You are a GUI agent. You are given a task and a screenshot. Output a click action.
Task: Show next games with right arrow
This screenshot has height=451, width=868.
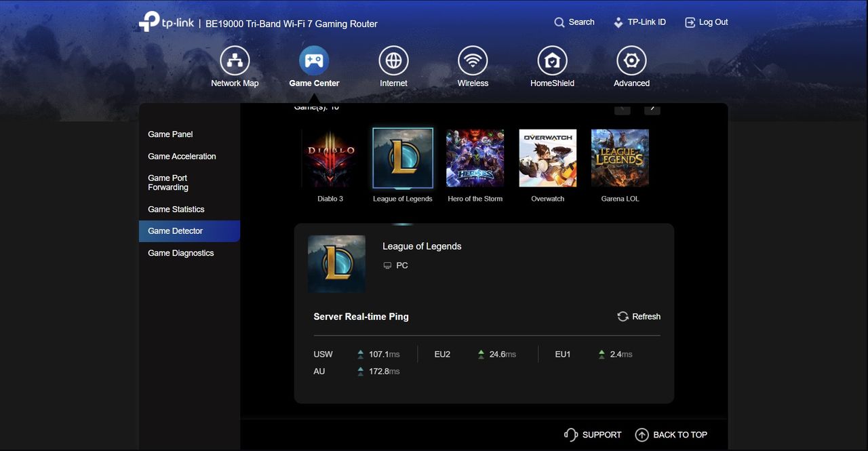652,108
